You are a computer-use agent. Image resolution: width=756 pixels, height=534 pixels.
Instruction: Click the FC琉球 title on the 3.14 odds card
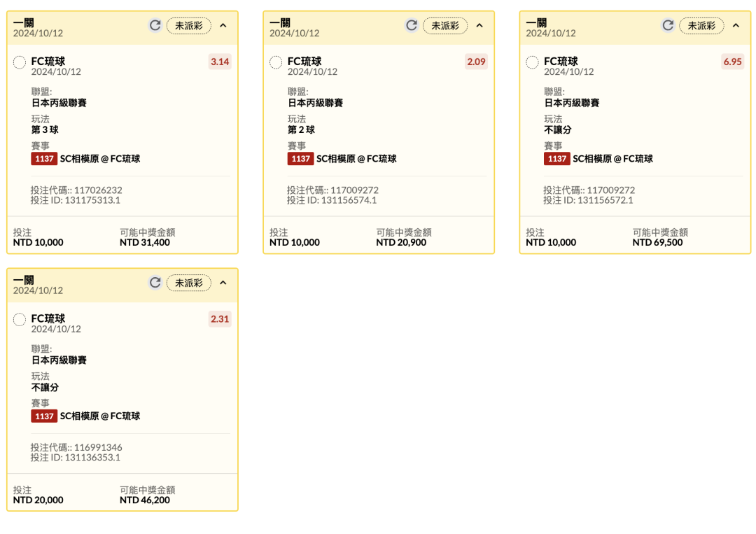pos(48,61)
